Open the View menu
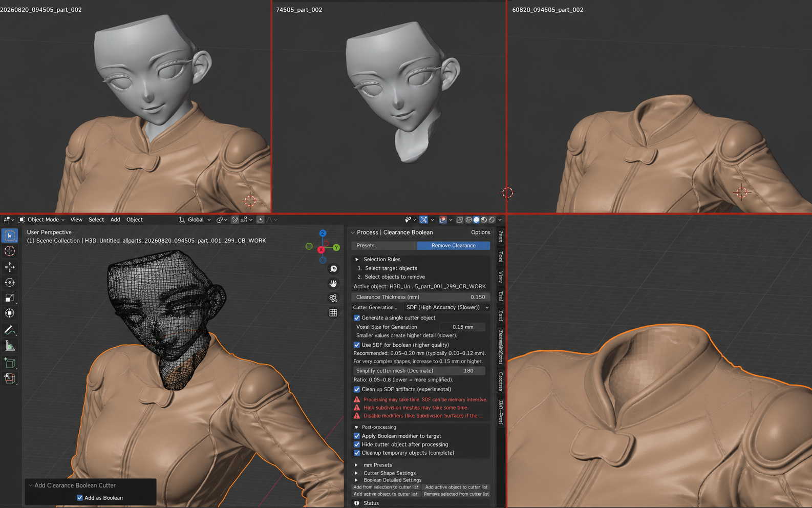The height and width of the screenshot is (508, 812). [x=76, y=220]
